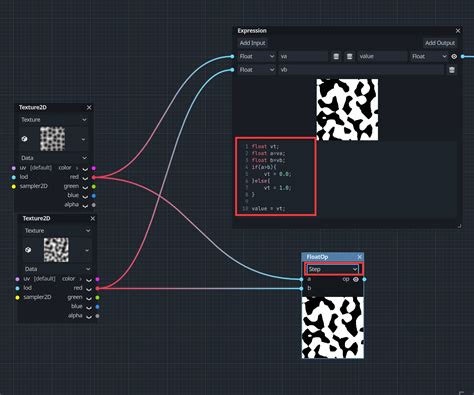Click the uv input port on bottom Texture2D
Viewport: 474px width, 395px height.
pyautogui.click(x=17, y=279)
